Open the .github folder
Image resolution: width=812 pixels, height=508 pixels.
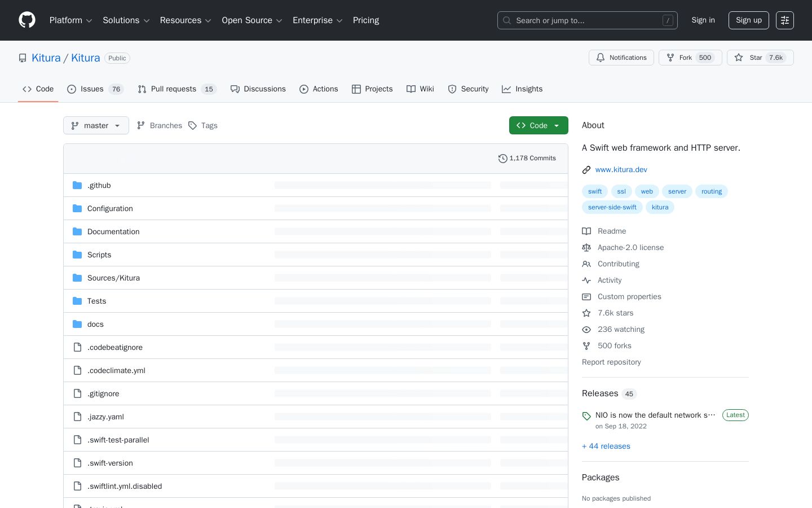click(x=99, y=185)
